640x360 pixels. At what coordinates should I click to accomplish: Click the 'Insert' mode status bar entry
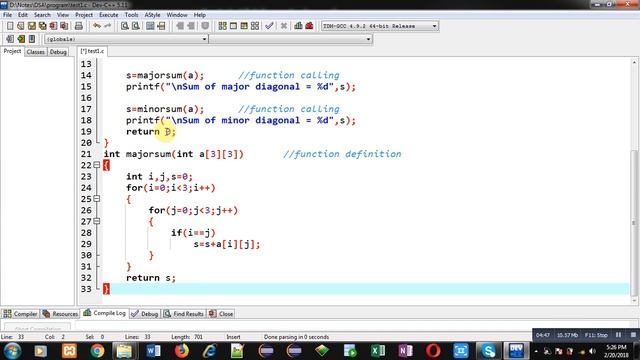click(x=233, y=337)
